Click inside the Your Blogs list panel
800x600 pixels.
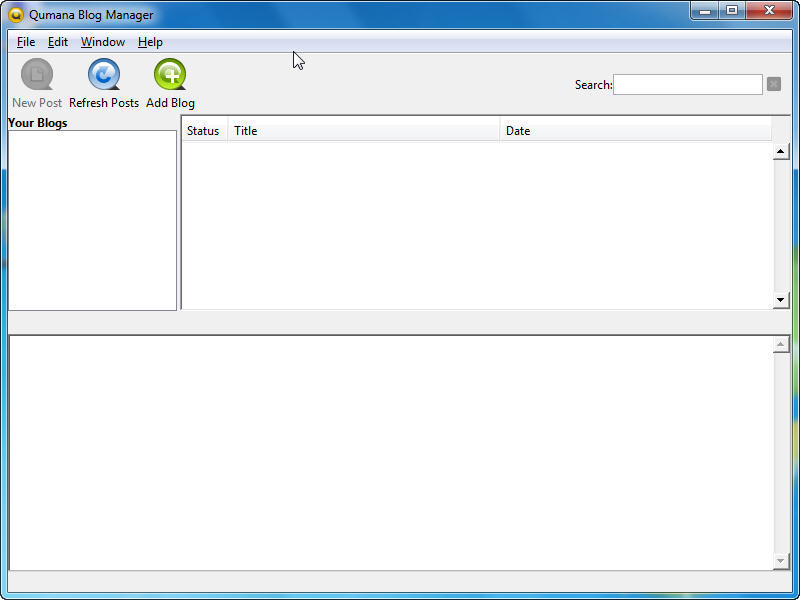(x=92, y=220)
